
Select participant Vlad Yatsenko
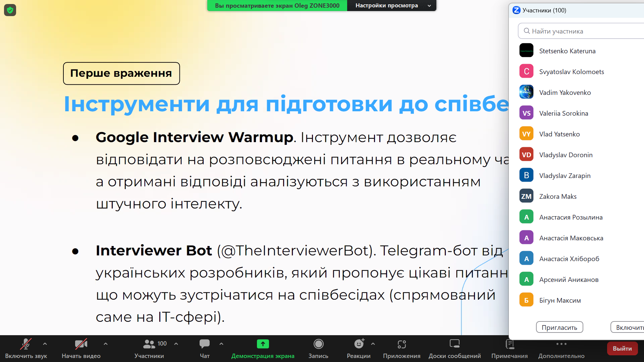point(576,134)
